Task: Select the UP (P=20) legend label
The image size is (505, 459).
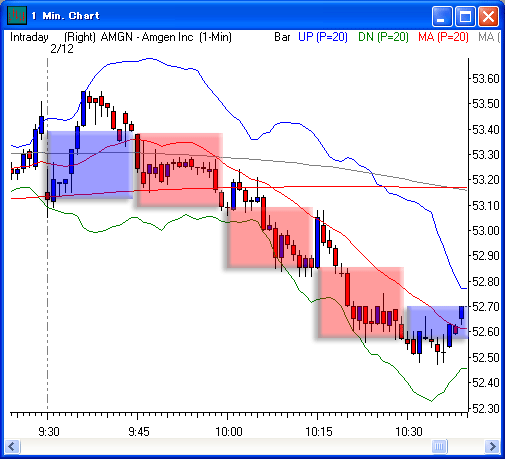Action: coord(323,37)
